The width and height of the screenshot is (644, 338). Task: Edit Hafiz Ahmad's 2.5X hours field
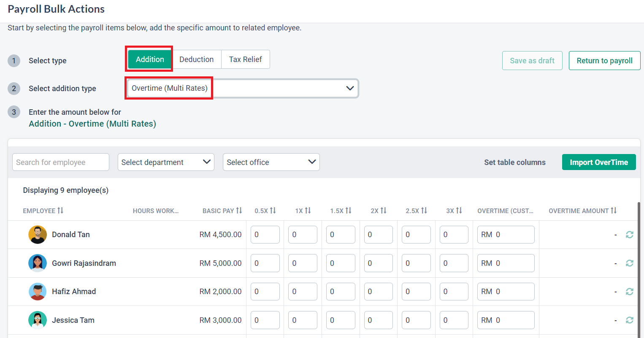[x=416, y=292]
